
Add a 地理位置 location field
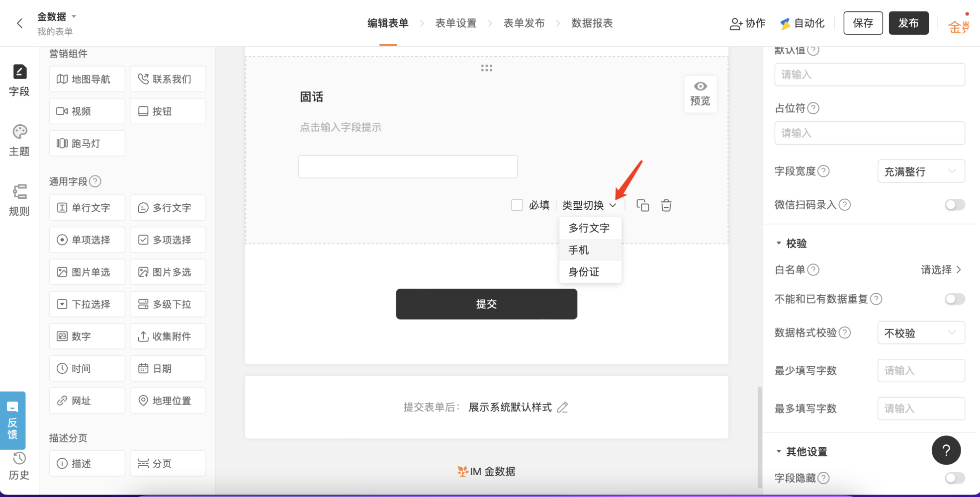[x=168, y=401]
